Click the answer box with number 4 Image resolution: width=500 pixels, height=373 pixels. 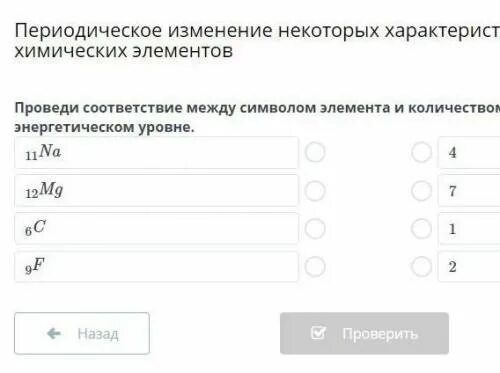tap(469, 153)
